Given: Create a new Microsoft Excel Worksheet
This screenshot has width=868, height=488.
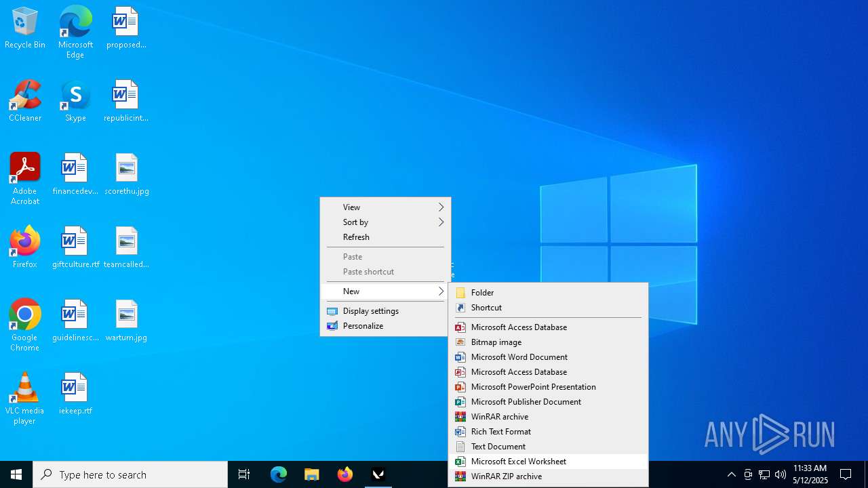Looking at the screenshot, I should [x=548, y=462].
